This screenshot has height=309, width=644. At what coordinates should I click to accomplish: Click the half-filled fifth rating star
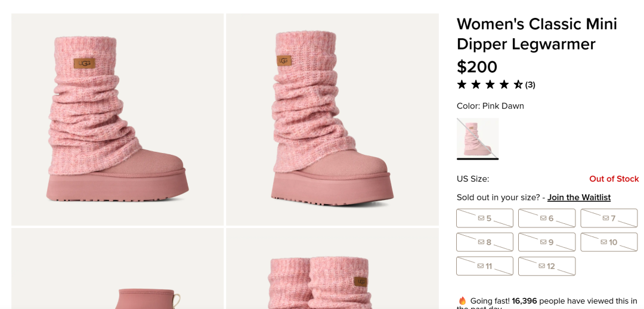point(518,85)
